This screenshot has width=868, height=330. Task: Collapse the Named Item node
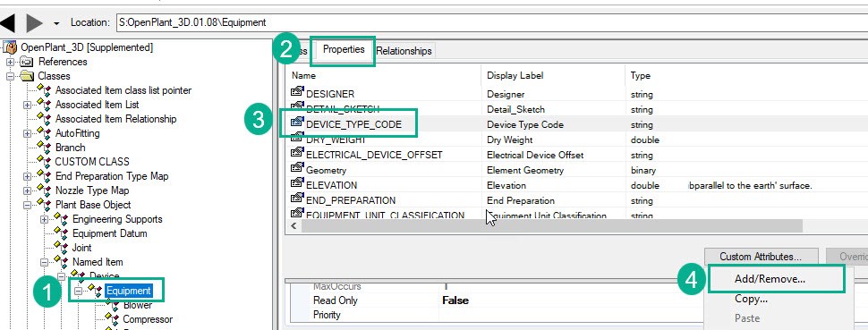(x=44, y=262)
